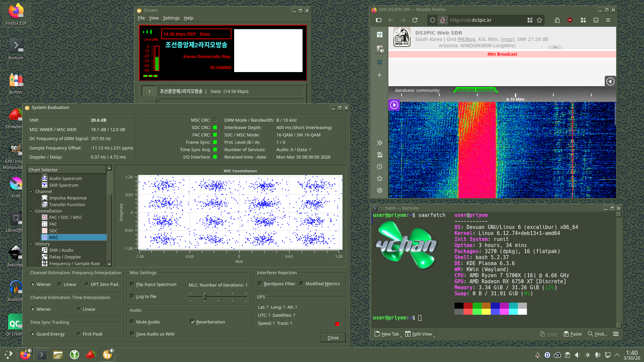
Task: Open volume icon in system tray
Action: [x=577, y=355]
